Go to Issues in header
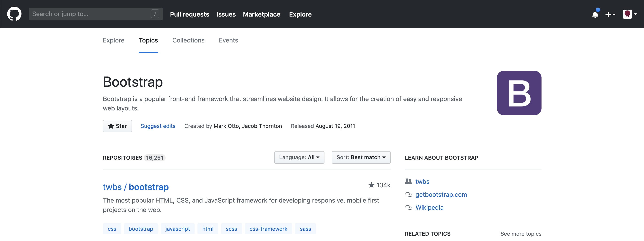The width and height of the screenshot is (644, 241). [226, 14]
